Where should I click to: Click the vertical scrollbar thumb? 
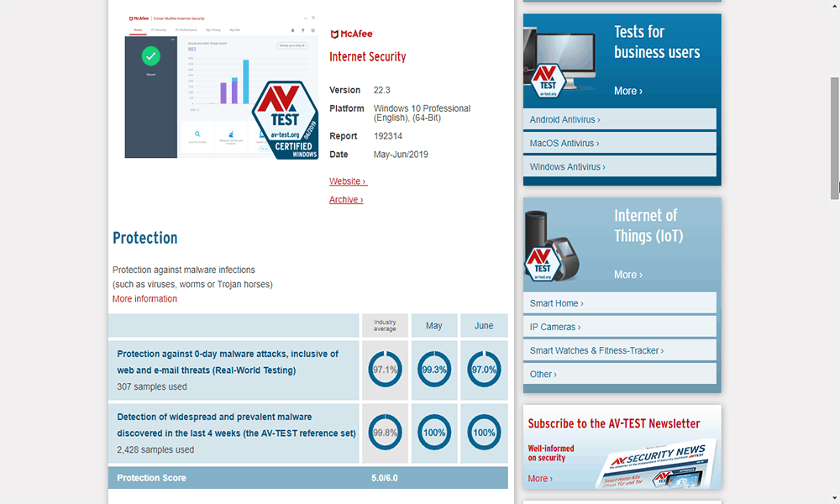tap(835, 139)
